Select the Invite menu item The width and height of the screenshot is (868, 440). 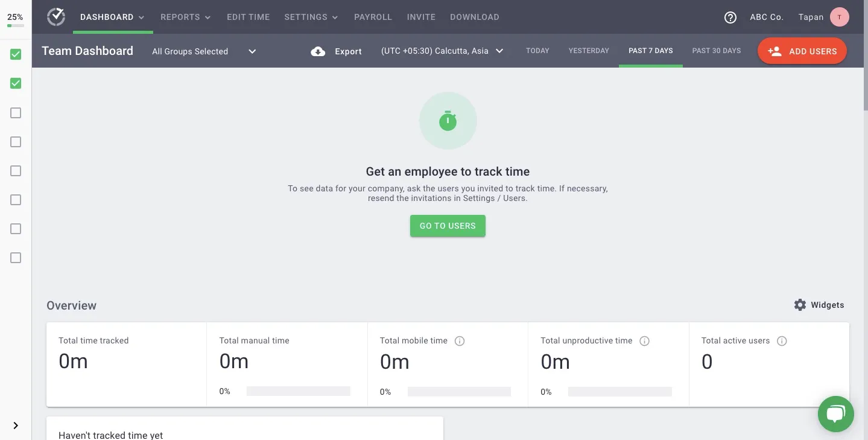pyautogui.click(x=421, y=17)
